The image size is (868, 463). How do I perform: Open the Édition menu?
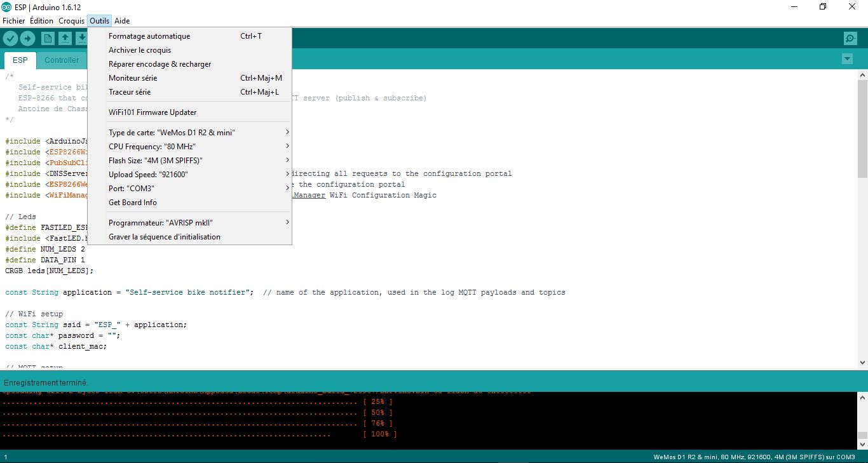[x=42, y=21]
